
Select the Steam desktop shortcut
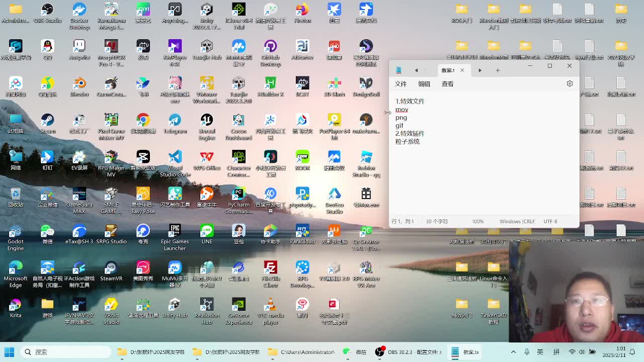pyautogui.click(x=47, y=124)
